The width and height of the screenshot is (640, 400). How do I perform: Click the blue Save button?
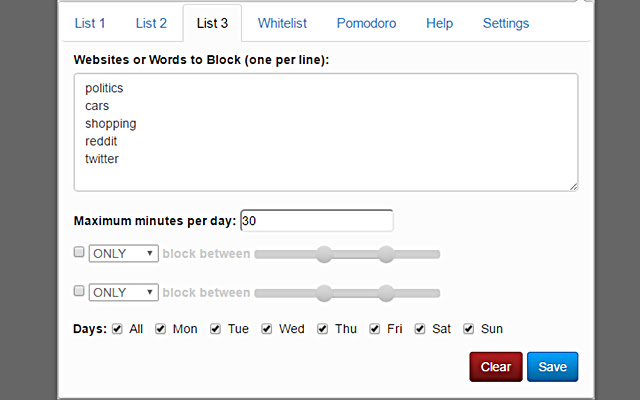(x=552, y=367)
